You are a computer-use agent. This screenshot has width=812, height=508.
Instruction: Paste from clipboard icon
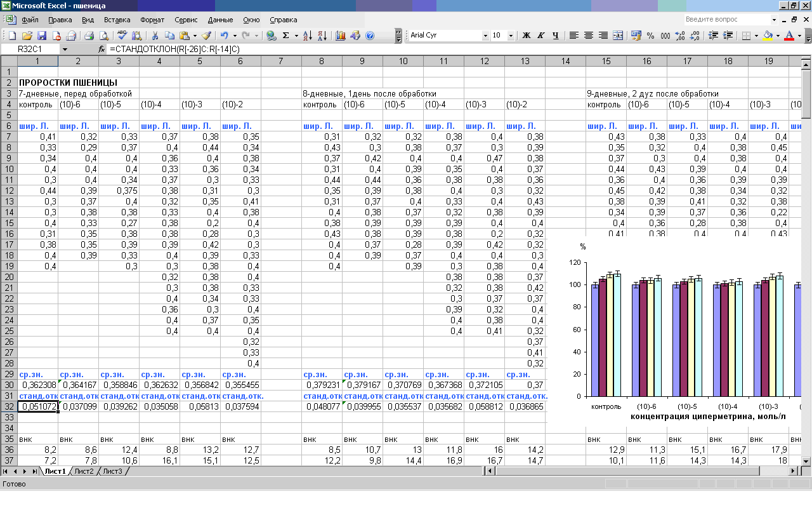coord(185,36)
